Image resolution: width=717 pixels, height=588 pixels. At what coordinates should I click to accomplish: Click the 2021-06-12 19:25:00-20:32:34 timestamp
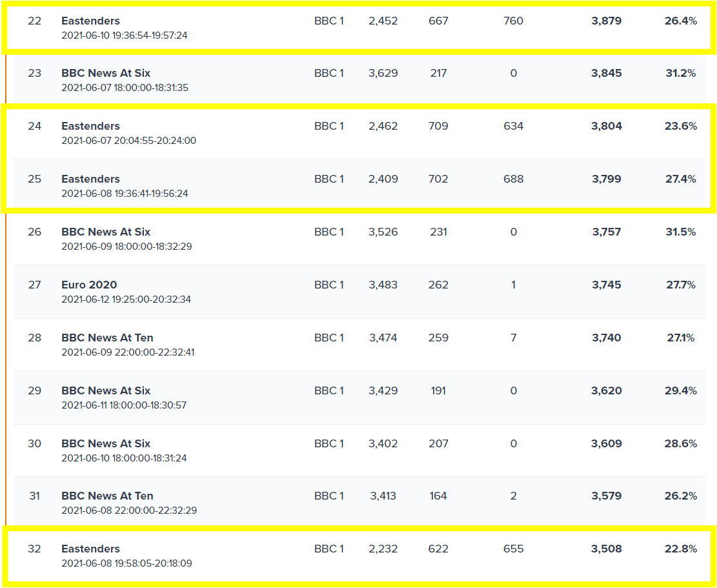click(126, 299)
